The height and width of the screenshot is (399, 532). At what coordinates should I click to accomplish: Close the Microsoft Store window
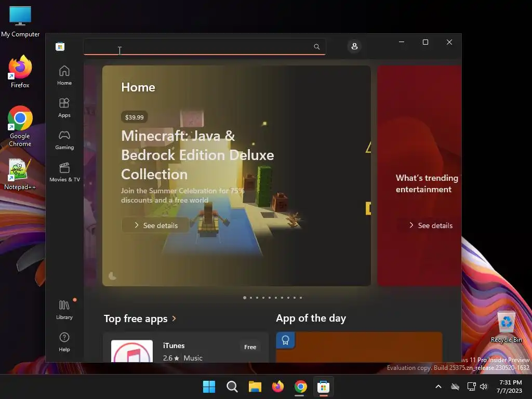click(449, 42)
